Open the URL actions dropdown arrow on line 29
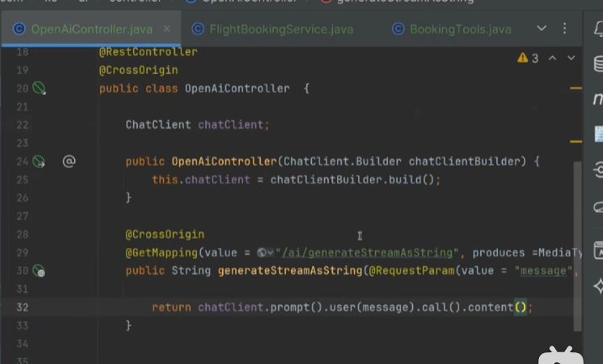 pyautogui.click(x=270, y=252)
